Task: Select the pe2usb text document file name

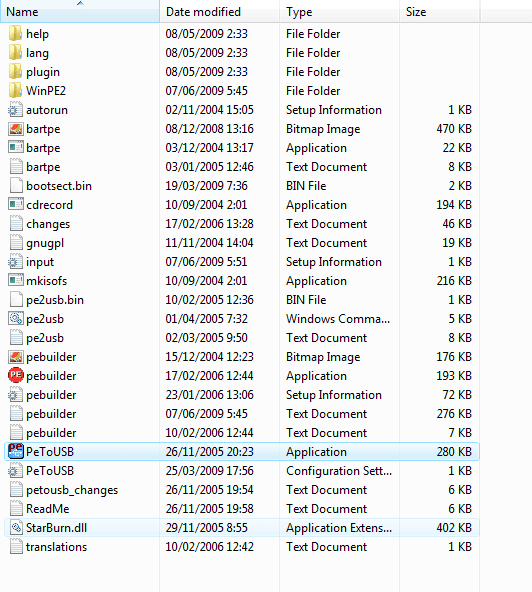Action: pyautogui.click(x=45, y=338)
